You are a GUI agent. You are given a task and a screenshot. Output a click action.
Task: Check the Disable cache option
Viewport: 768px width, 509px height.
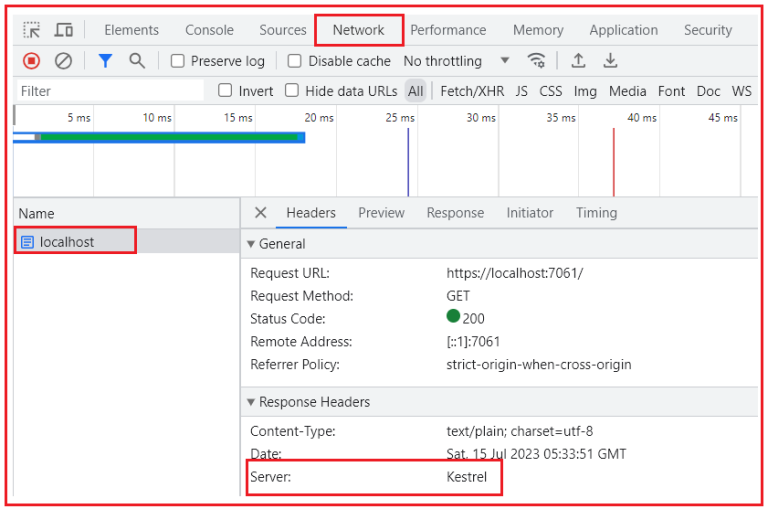click(x=295, y=61)
